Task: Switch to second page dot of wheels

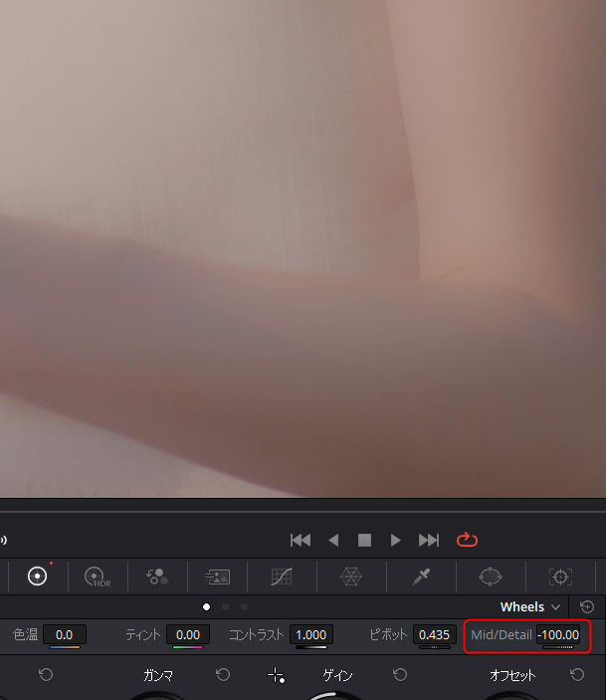Action: pos(226,606)
